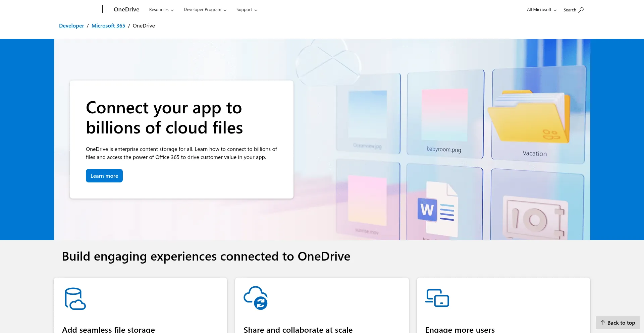Viewport: 644px width, 333px height.
Task: Click the Learn more button
Action: 104,175
